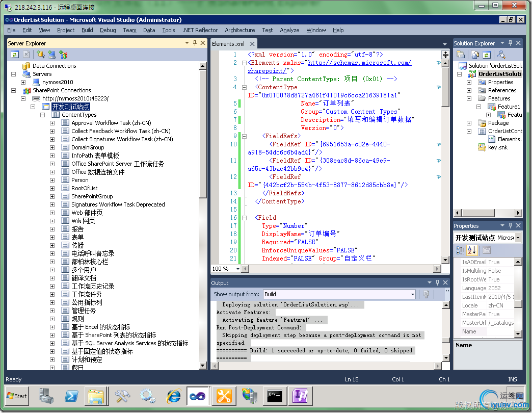Viewport: 532px width, 413px height.
Task: Expand the References node in Solution Explorer
Action: coord(469,90)
